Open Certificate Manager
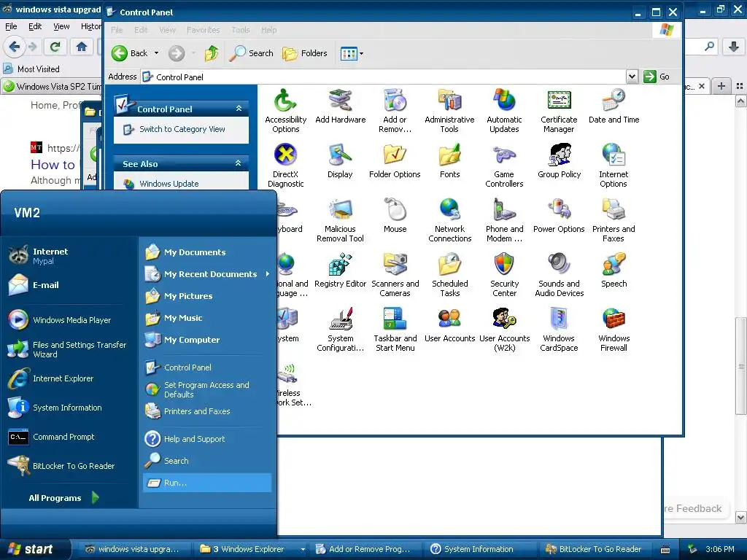 click(x=559, y=111)
